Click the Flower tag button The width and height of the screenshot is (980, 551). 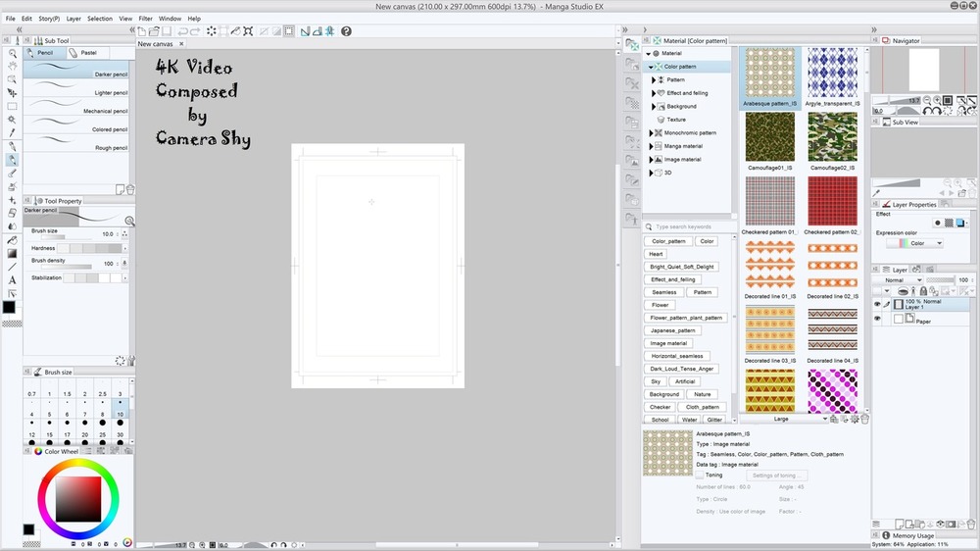tap(661, 305)
